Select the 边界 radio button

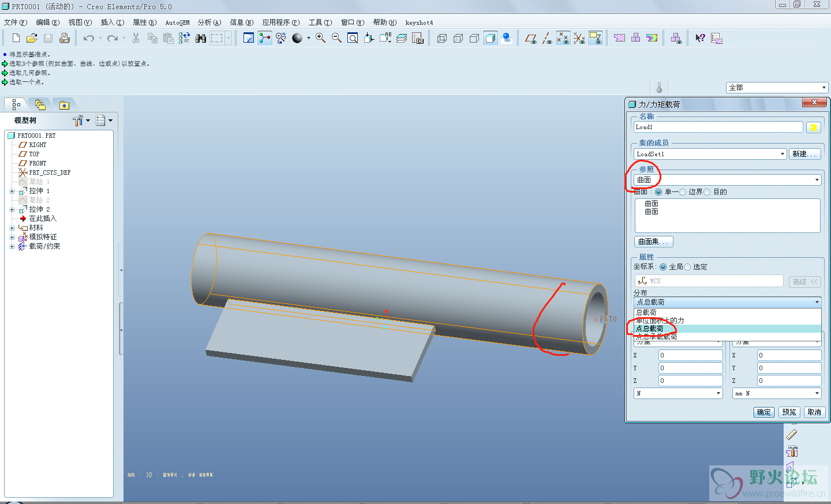click(683, 192)
